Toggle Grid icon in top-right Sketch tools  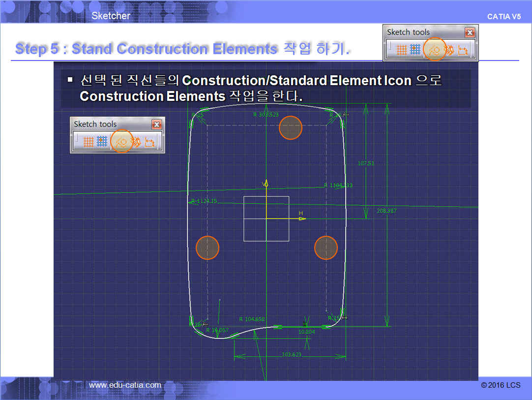click(402, 50)
